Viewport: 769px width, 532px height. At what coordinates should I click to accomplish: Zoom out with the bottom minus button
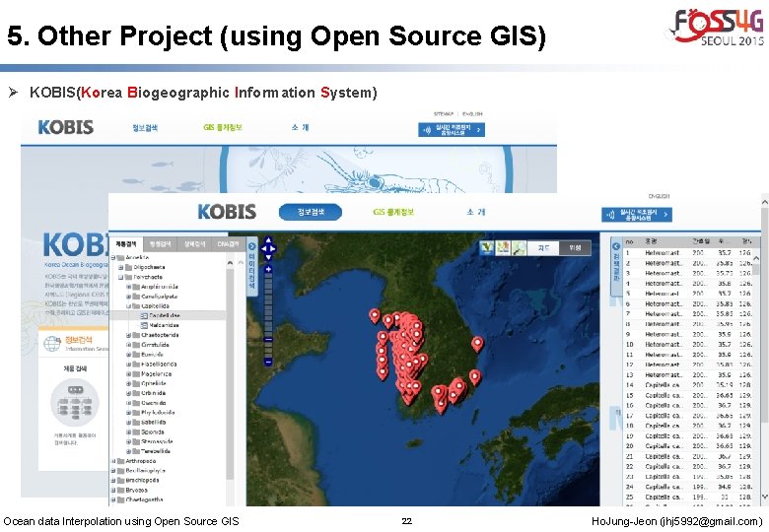[x=268, y=362]
